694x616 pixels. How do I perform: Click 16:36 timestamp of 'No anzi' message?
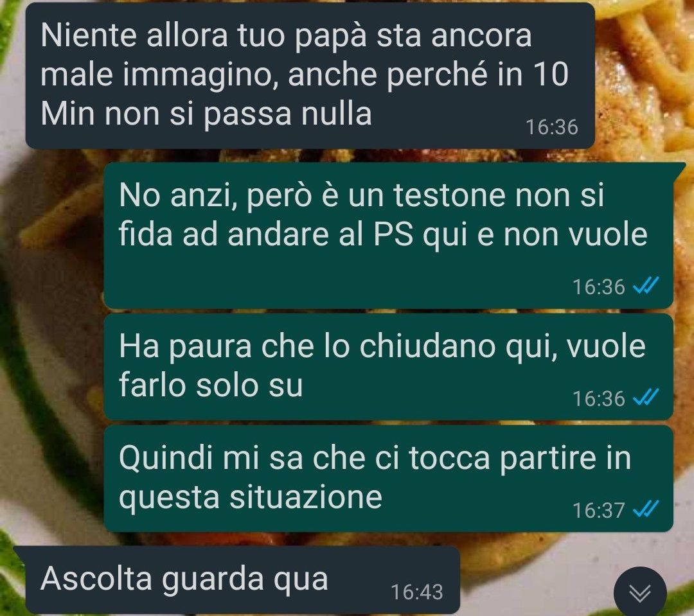[x=599, y=287]
